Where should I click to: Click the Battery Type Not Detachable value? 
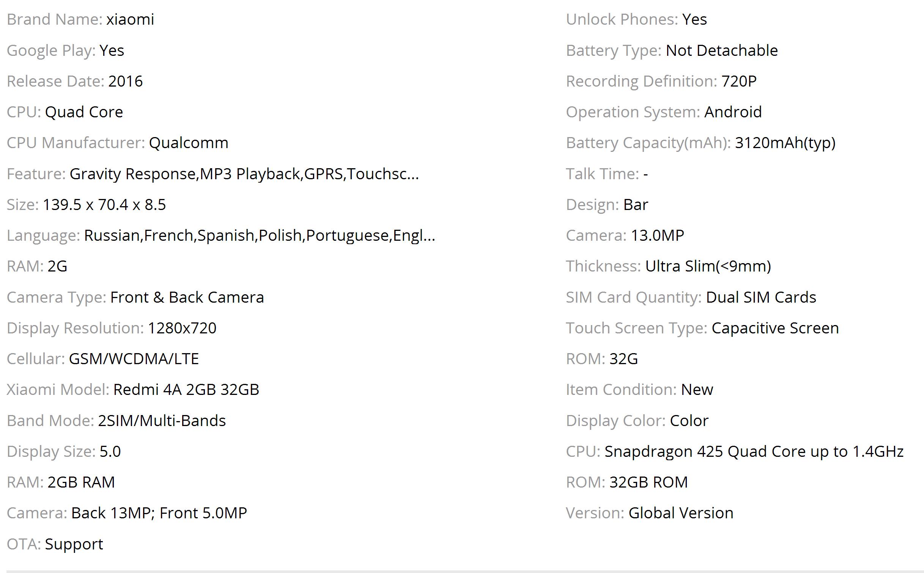pyautogui.click(x=722, y=51)
